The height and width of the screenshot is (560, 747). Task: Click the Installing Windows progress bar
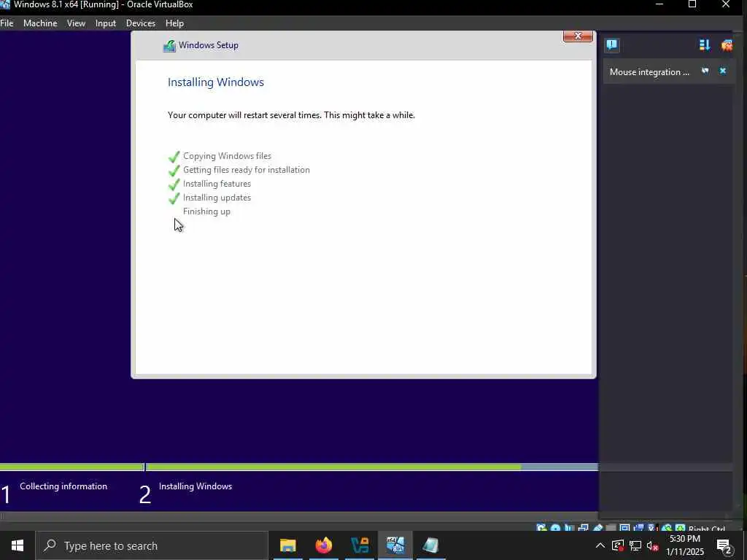coord(372,467)
